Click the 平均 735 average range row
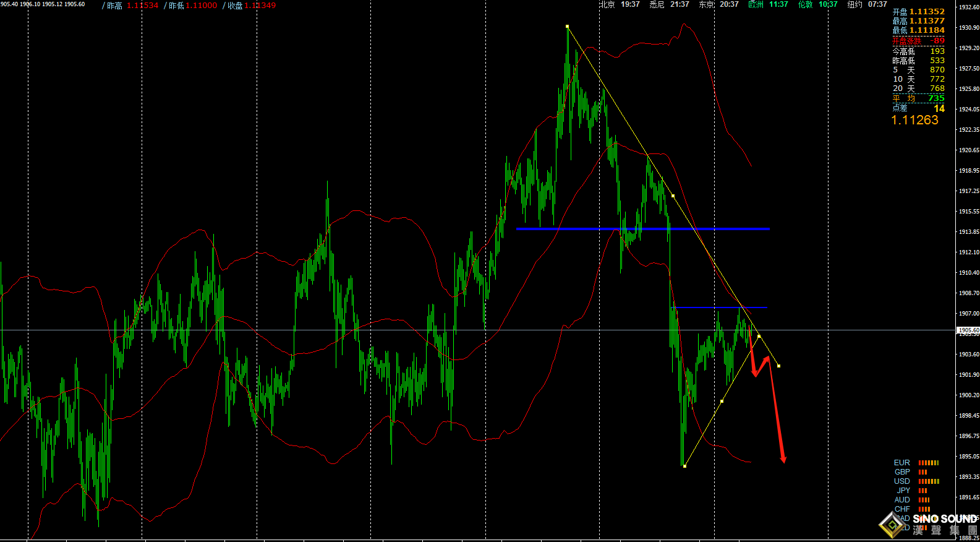980x542 pixels. [918, 98]
